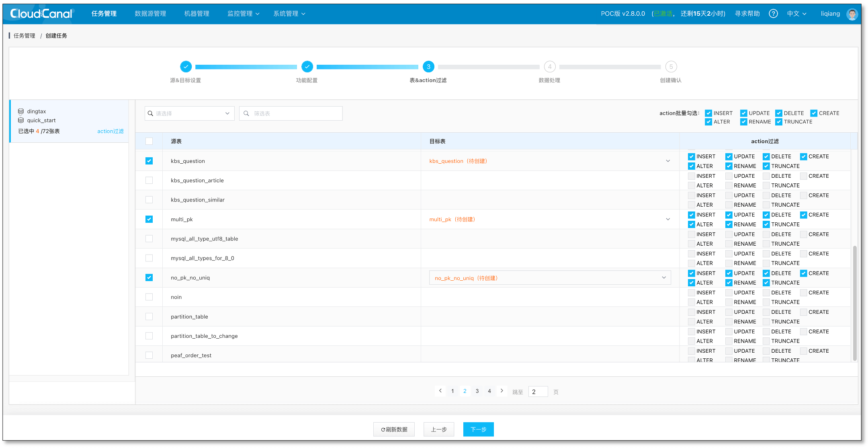This screenshot has height=448, width=868.
Task: Click the help question mark icon
Action: (x=773, y=14)
